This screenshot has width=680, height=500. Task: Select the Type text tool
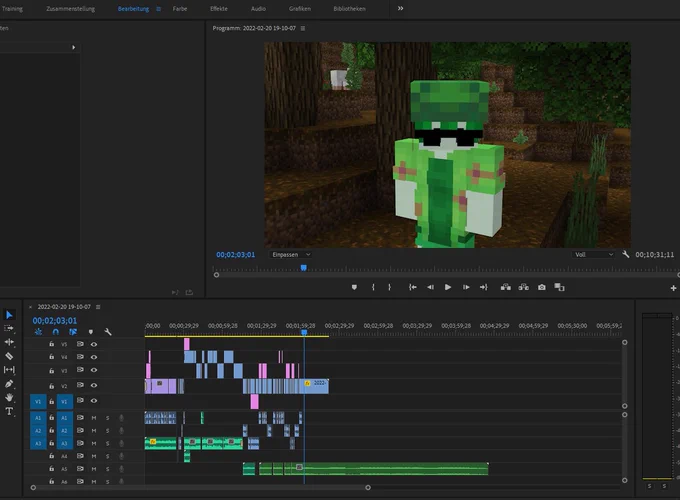[x=9, y=412]
